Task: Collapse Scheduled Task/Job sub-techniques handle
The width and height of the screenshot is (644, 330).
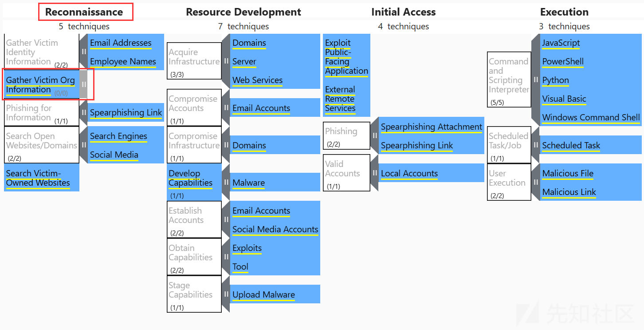Action: tap(535, 145)
